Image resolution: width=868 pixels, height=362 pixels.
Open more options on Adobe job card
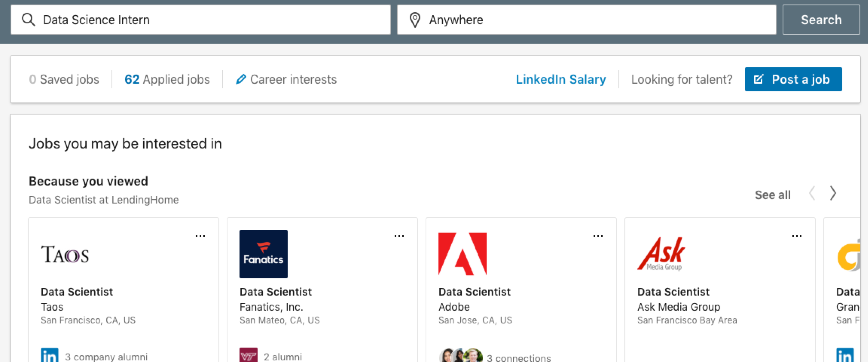click(x=598, y=236)
